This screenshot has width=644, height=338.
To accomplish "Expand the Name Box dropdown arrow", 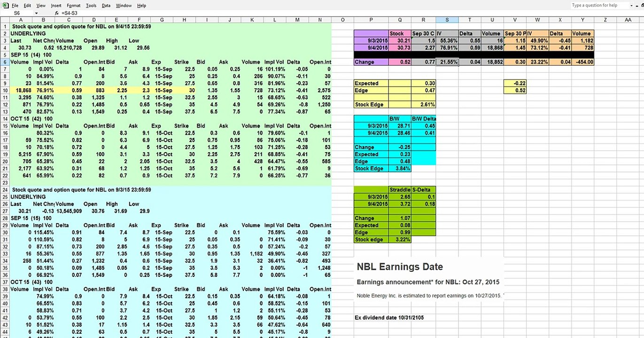I will pos(36,13).
